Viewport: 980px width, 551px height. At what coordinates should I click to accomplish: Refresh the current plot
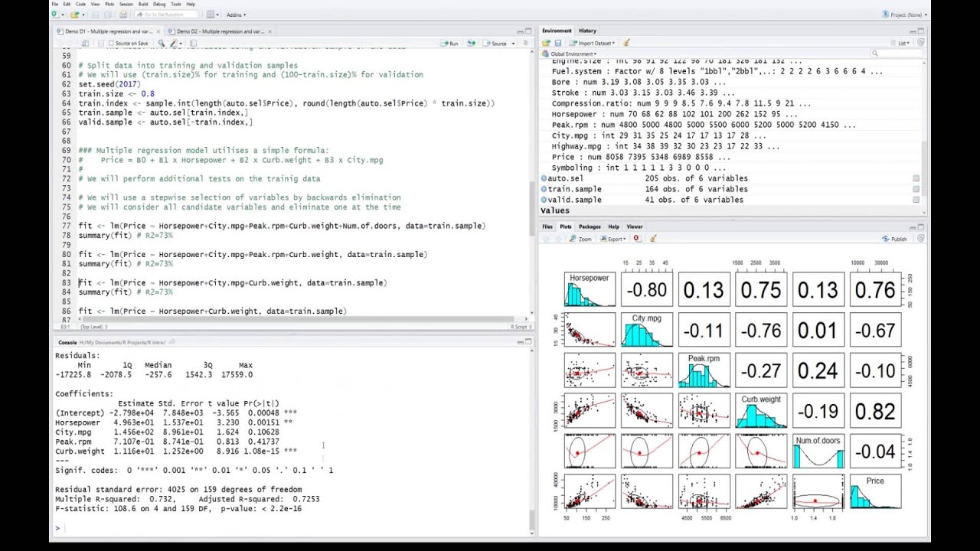(x=920, y=239)
